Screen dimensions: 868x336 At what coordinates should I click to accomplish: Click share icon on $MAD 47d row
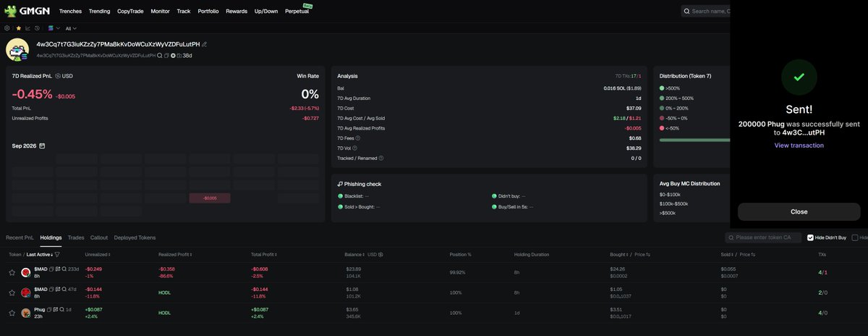58,289
